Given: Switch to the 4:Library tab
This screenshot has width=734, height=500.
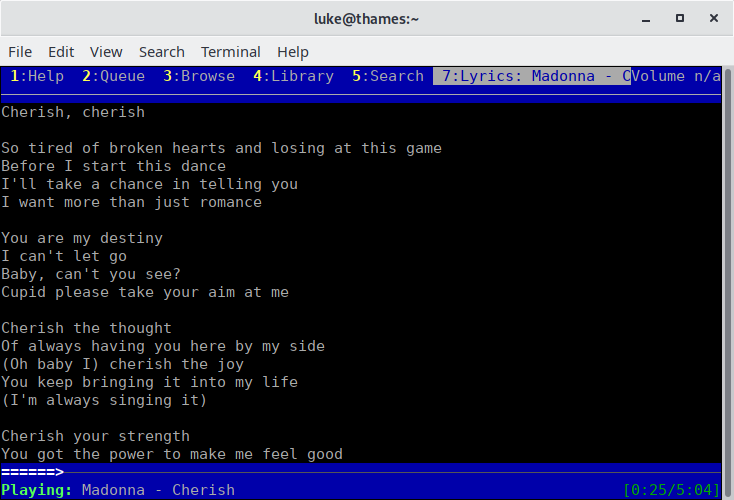Looking at the screenshot, I should [x=294, y=76].
